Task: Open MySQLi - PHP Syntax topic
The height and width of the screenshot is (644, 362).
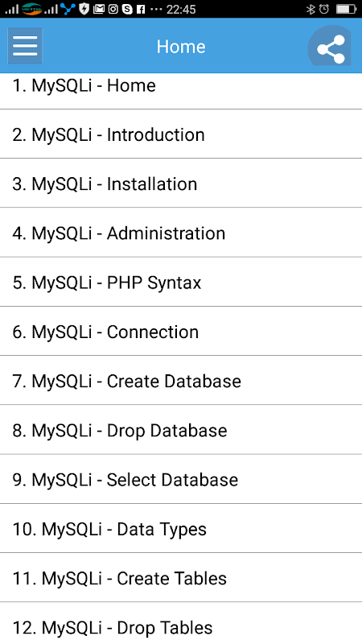Action: tap(181, 283)
